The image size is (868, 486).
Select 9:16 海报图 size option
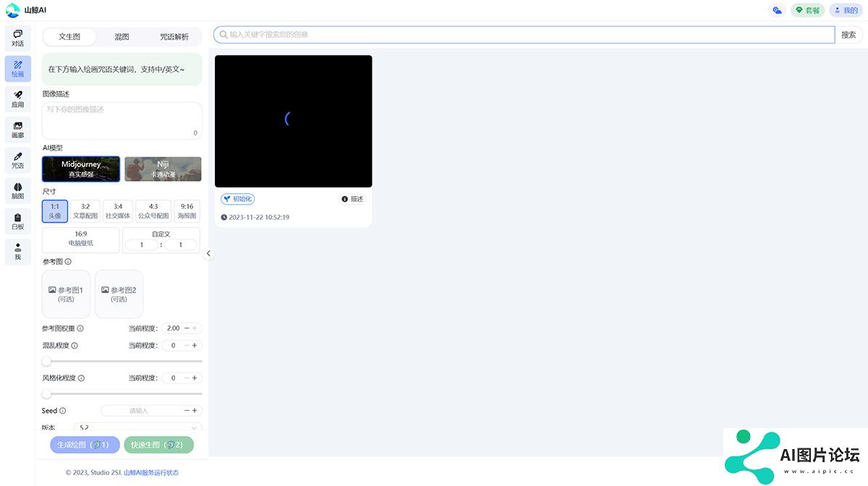[x=187, y=211]
